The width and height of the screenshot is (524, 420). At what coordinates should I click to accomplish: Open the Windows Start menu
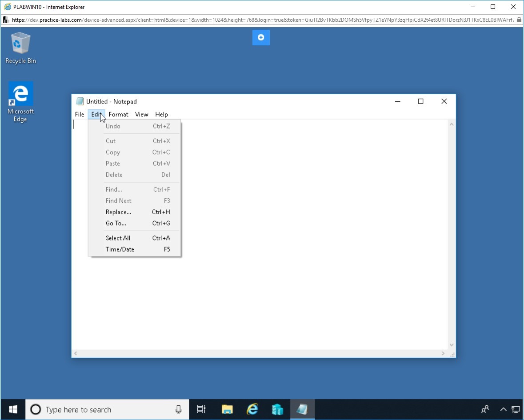coord(13,409)
